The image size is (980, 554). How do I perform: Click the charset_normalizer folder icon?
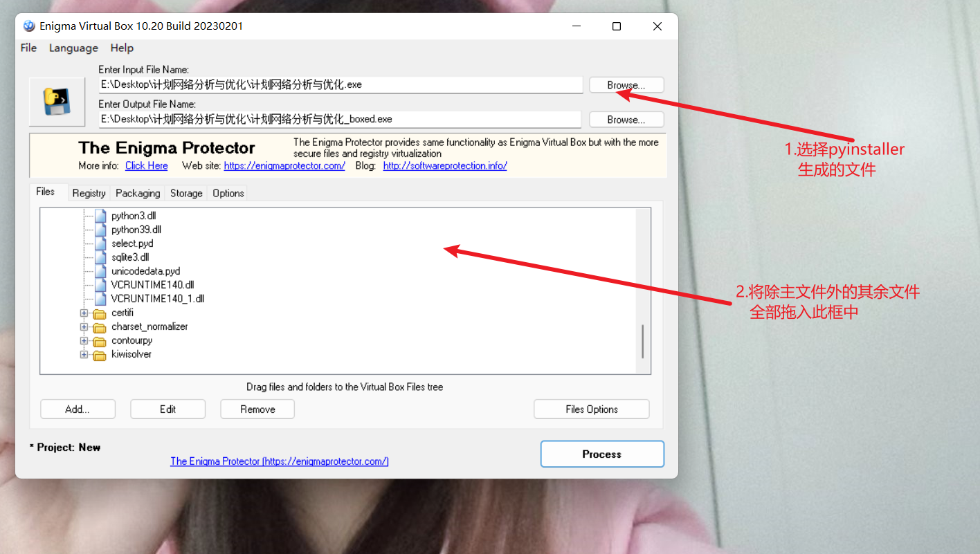point(99,327)
